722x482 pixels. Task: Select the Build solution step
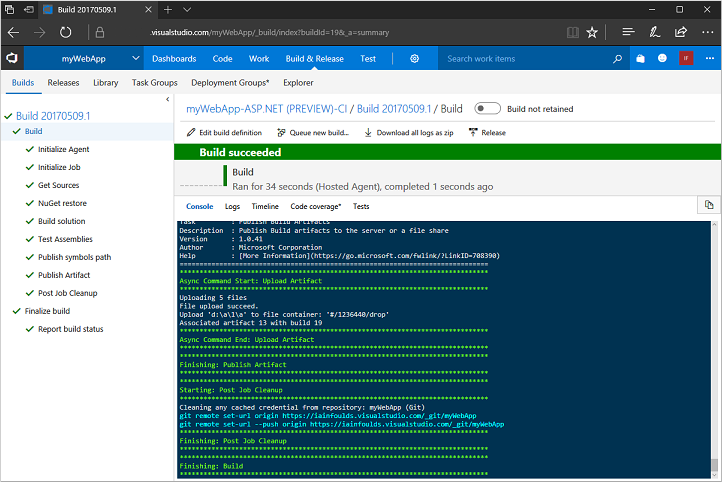click(62, 221)
